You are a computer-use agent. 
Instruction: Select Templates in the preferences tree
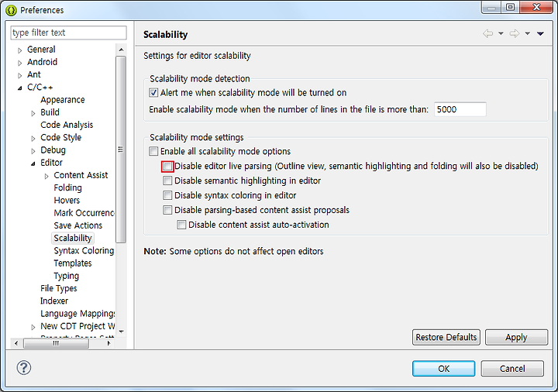pyautogui.click(x=73, y=263)
